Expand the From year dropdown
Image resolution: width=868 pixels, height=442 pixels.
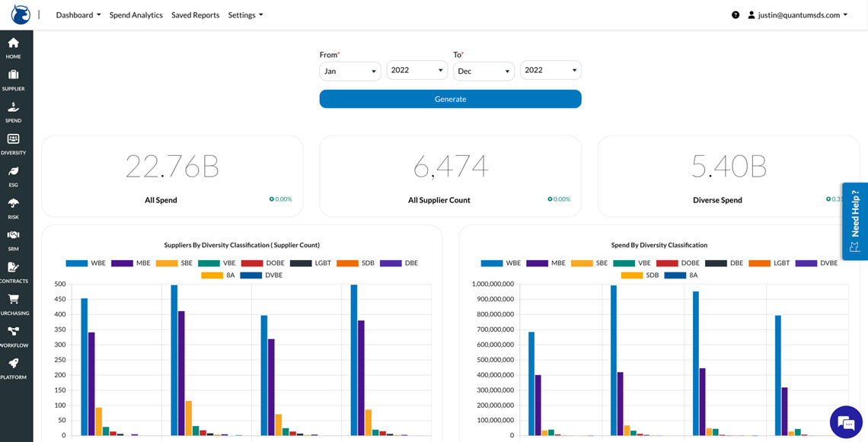click(416, 70)
